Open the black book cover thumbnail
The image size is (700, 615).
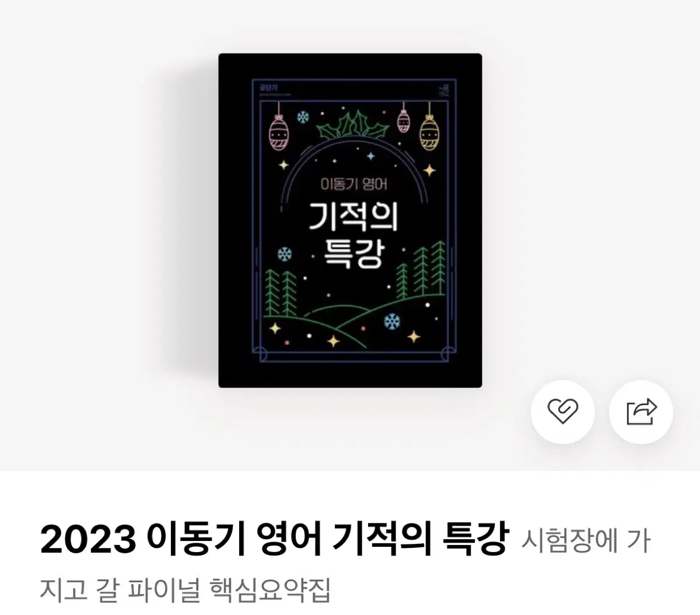tap(350, 220)
